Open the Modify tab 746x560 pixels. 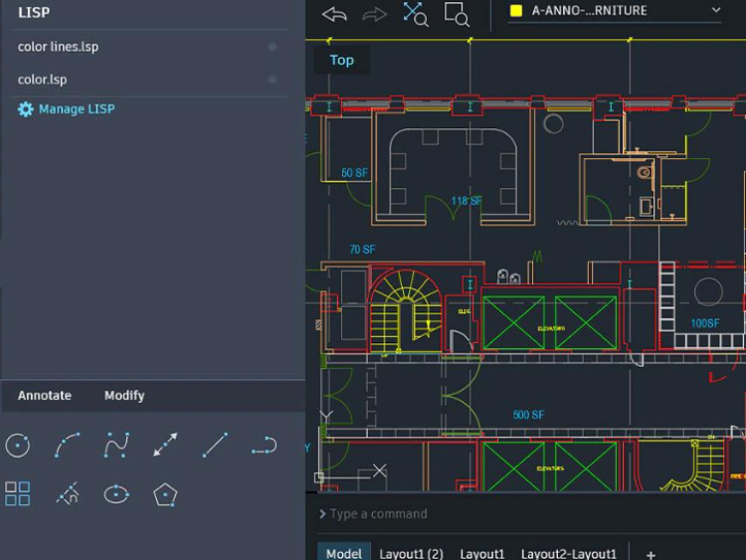pyautogui.click(x=124, y=395)
